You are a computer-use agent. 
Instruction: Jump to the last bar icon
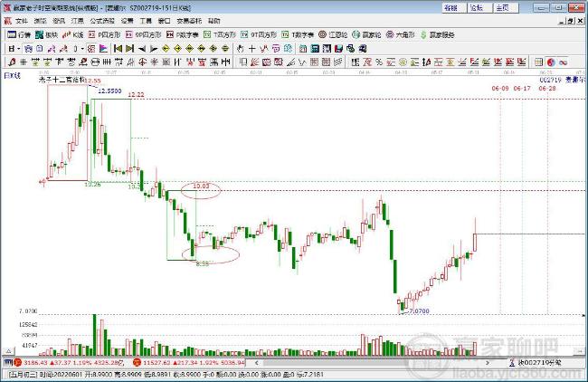click(x=130, y=48)
